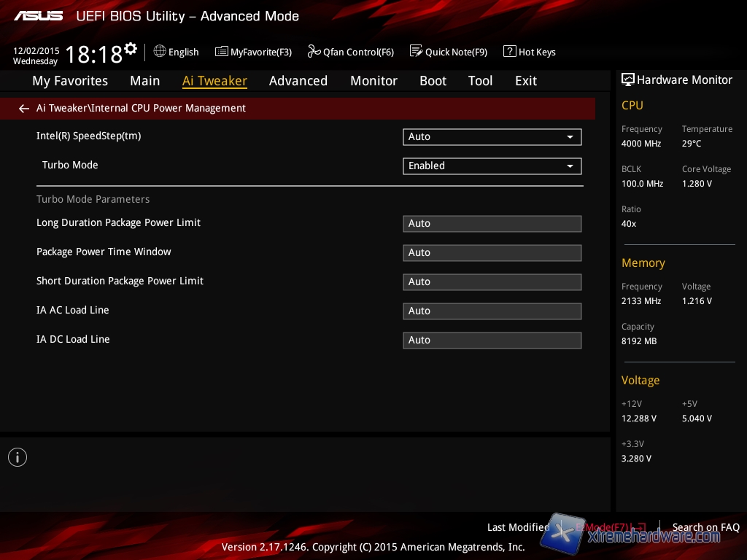Open Qfan Control fan icon
Screen dimensions: 747x560
314,52
